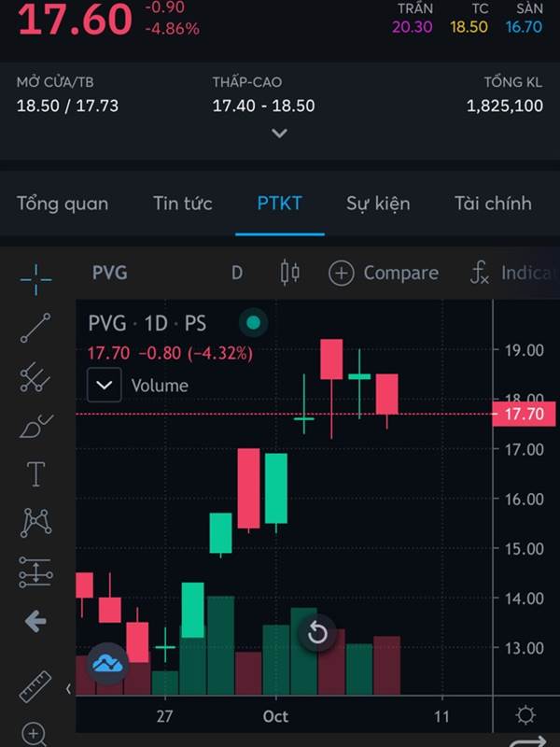Select the crosshair cursor tool

tap(35, 279)
